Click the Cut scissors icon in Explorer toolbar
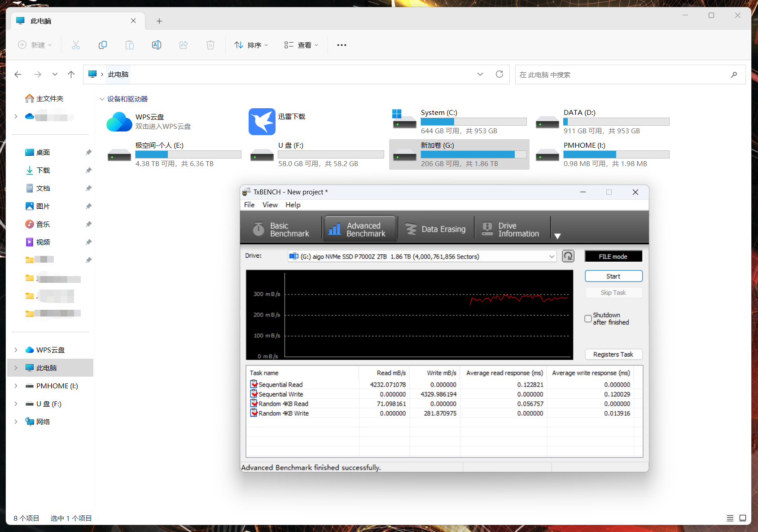The width and height of the screenshot is (758, 532). 76,45
